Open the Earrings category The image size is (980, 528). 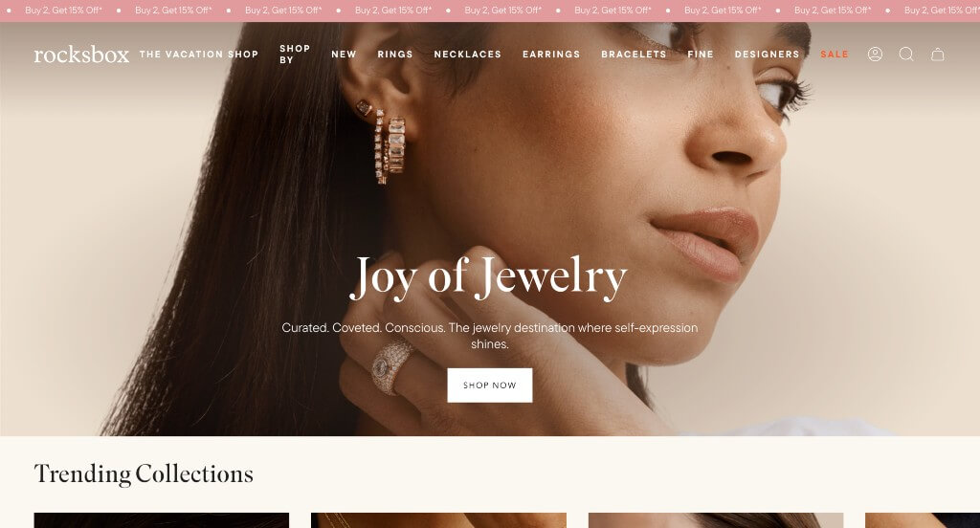tap(551, 55)
